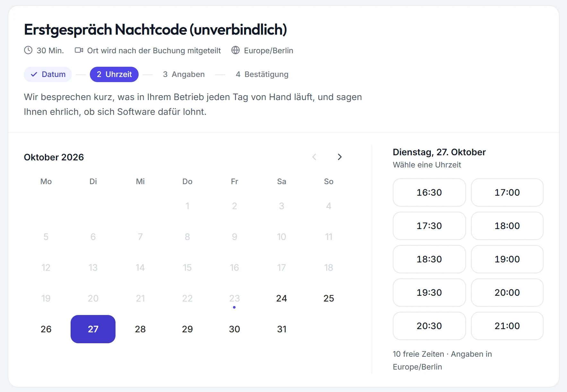567x392 pixels.
Task: Pick the 20:00 time slot
Action: pos(507,293)
